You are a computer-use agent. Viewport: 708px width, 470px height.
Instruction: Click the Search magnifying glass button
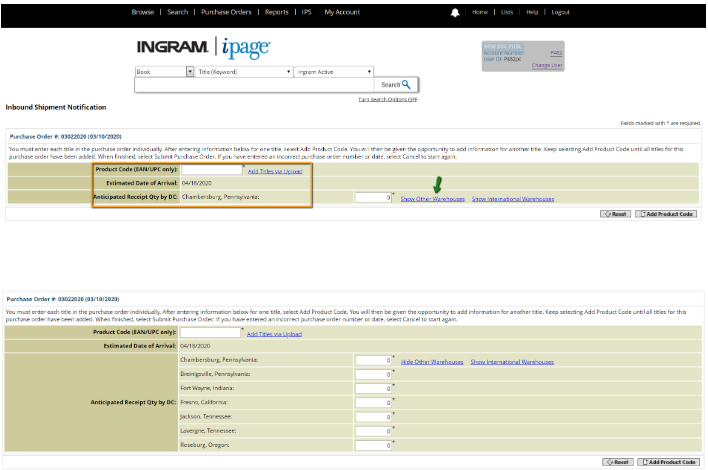[396, 84]
